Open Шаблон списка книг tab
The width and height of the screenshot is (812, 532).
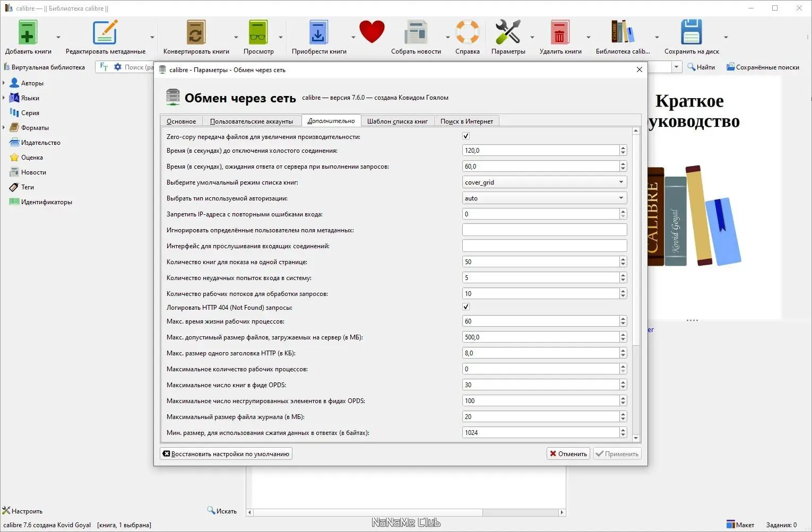398,121
